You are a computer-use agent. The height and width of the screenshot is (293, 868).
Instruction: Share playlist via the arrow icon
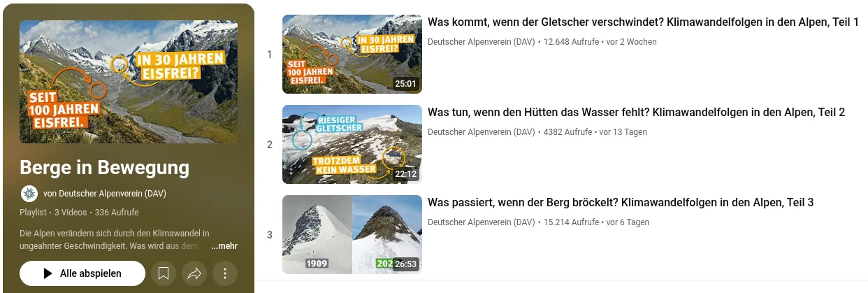point(194,273)
